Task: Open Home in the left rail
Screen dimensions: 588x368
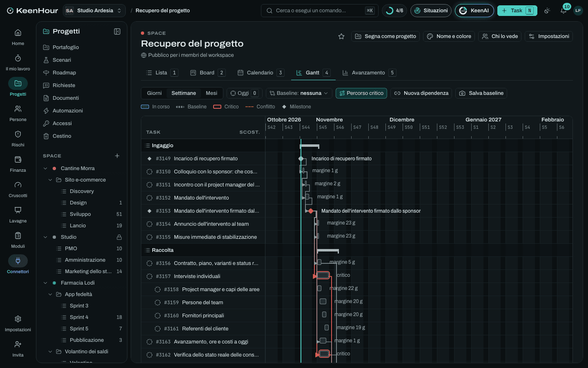Action: [x=18, y=37]
